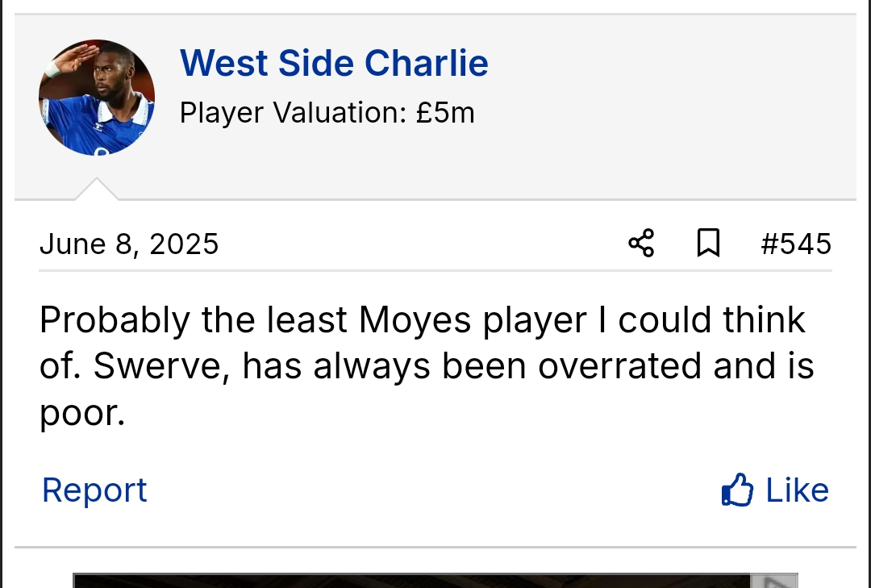Click the speech-bubble pointer below the avatar
This screenshot has height=588, width=871.
coord(97,190)
